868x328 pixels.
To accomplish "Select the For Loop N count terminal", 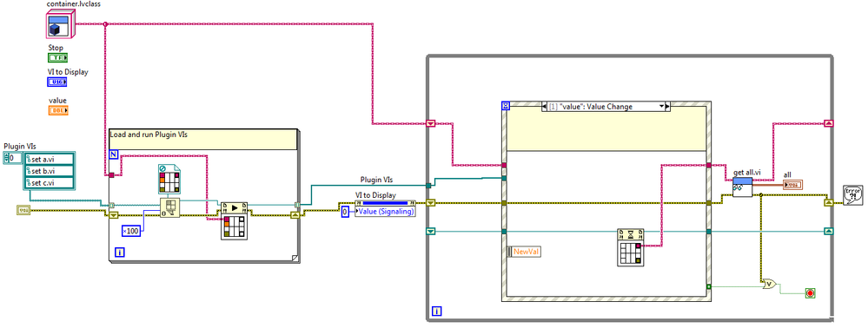I will [x=114, y=154].
